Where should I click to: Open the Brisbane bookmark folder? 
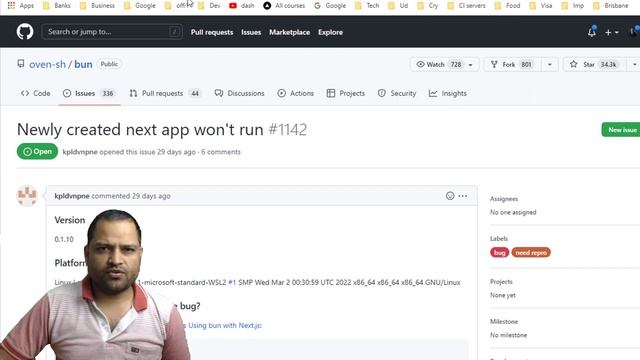[x=611, y=5]
